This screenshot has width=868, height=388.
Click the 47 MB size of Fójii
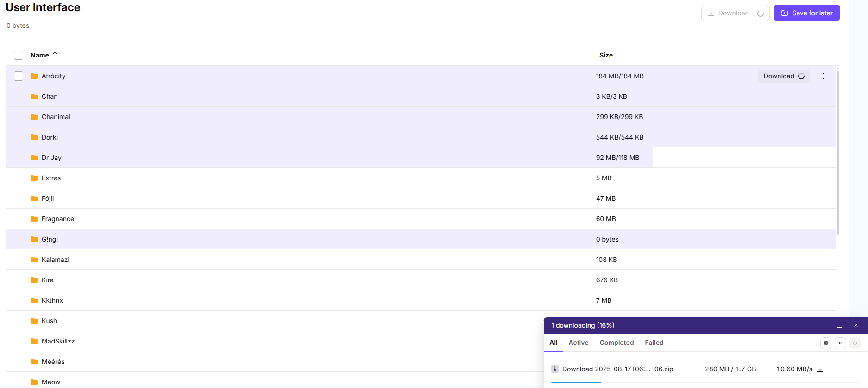[x=606, y=198]
